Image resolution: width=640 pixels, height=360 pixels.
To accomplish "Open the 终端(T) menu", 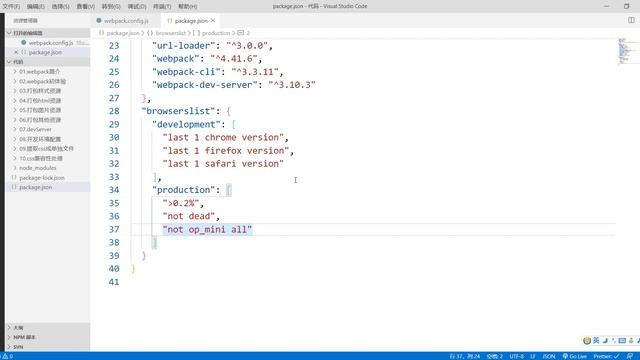I will tap(162, 7).
